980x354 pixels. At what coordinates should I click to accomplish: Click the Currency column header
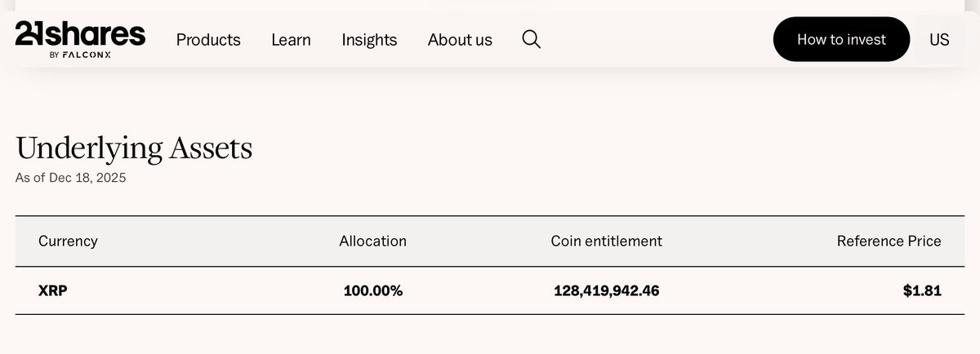pyautogui.click(x=68, y=241)
